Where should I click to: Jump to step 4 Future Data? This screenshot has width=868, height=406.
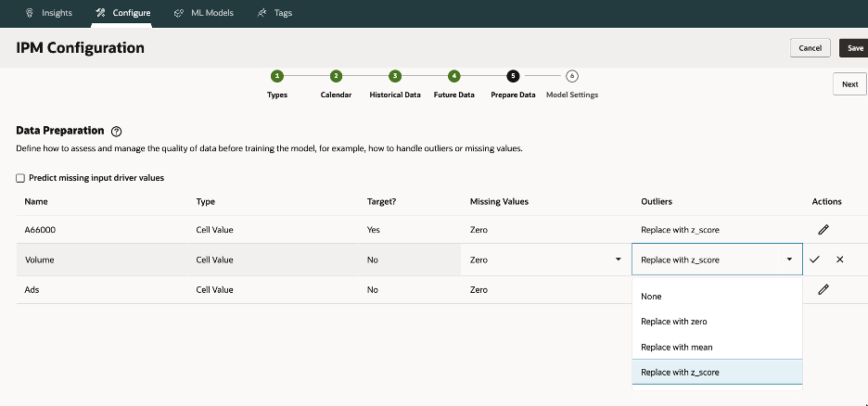[453, 76]
